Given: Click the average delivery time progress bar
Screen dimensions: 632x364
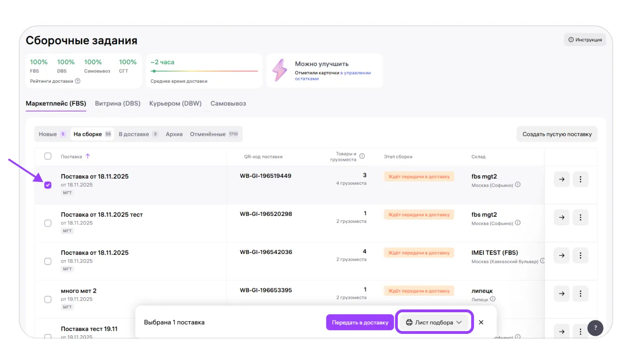Looking at the screenshot, I should pos(204,71).
